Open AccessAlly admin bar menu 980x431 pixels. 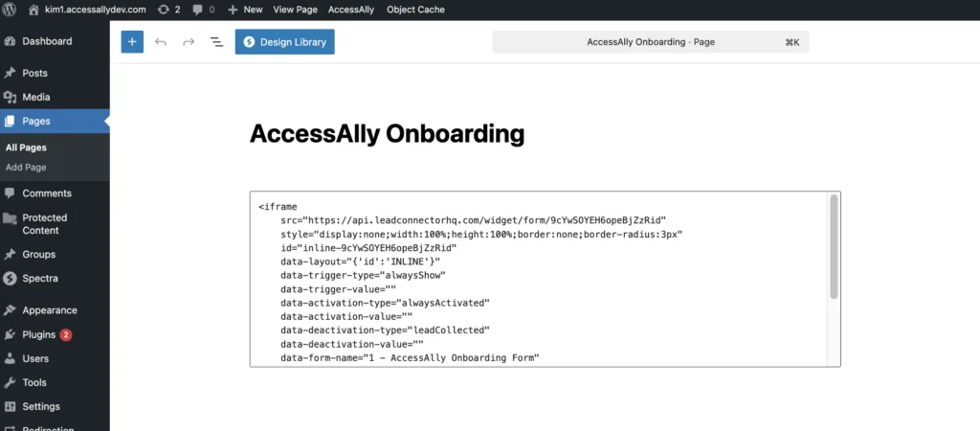point(351,9)
